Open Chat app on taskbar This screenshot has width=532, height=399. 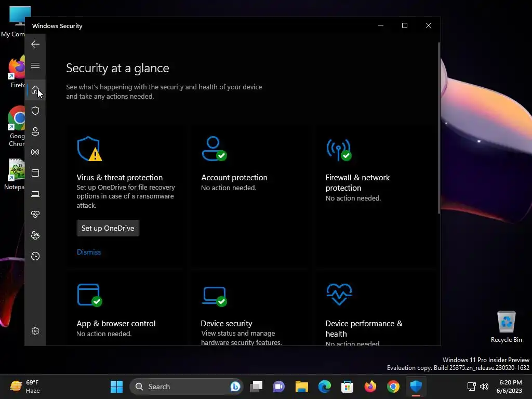278,387
